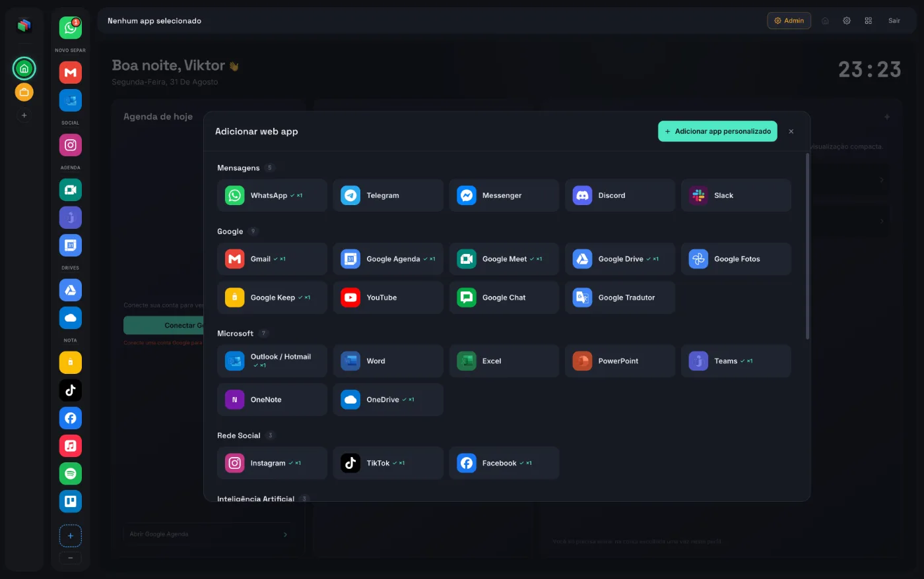This screenshot has height=579, width=924.
Task: Select the TikTok card in Rede Social
Action: pos(388,463)
